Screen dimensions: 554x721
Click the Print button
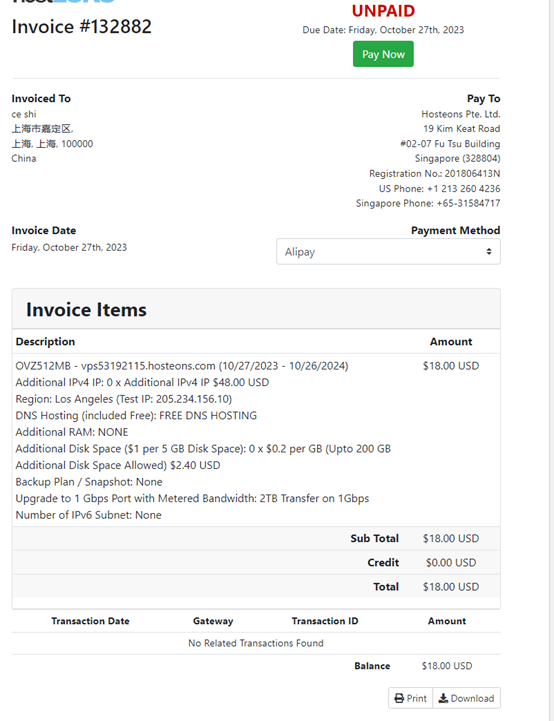(411, 698)
